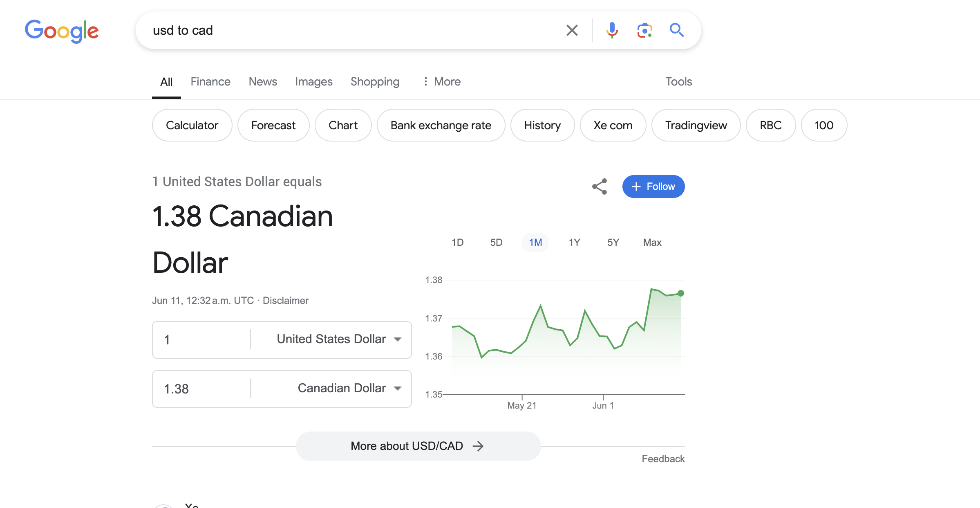Viewport: 980px width, 508px height.
Task: Click the green endpoint dot on the chart
Action: click(x=680, y=292)
